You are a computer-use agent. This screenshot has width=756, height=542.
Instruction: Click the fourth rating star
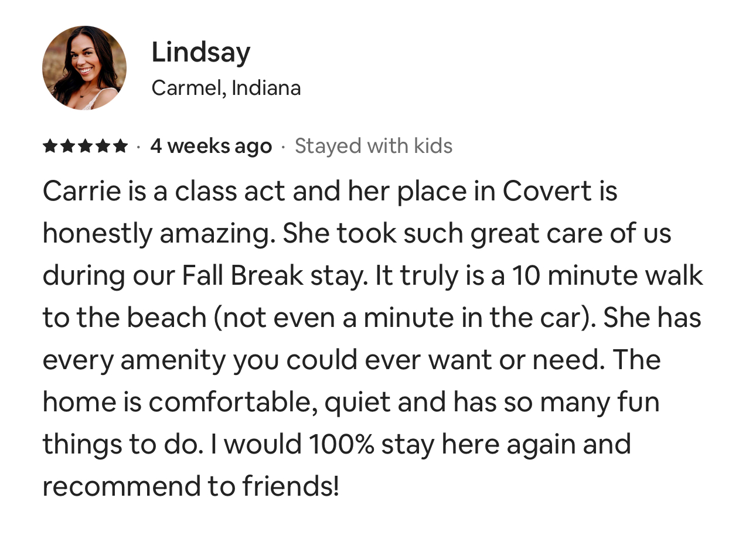(103, 146)
